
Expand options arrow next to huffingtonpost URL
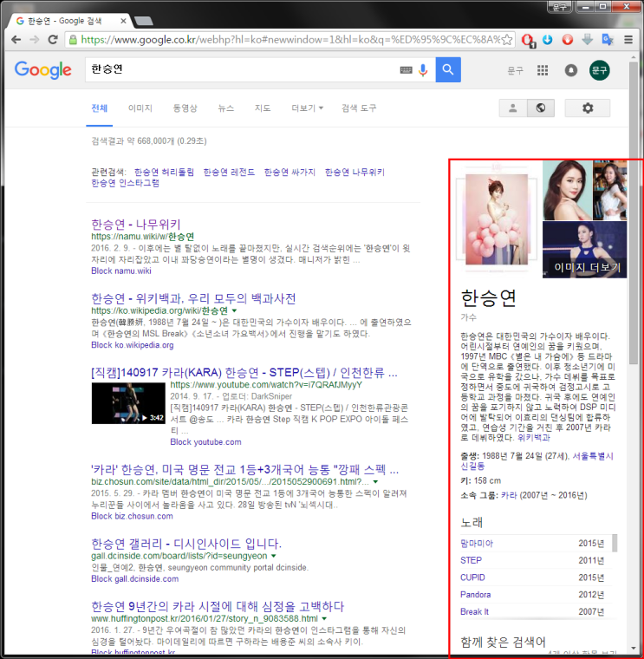pyautogui.click(x=324, y=618)
